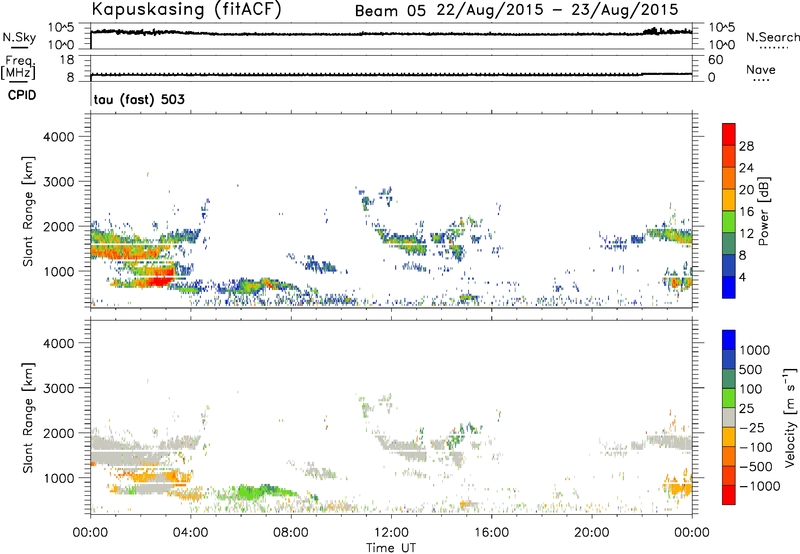Screen dimensions: 800x554
Task: Click the 'Slant Range [km]' label of the power panel
Action: click(x=27, y=211)
